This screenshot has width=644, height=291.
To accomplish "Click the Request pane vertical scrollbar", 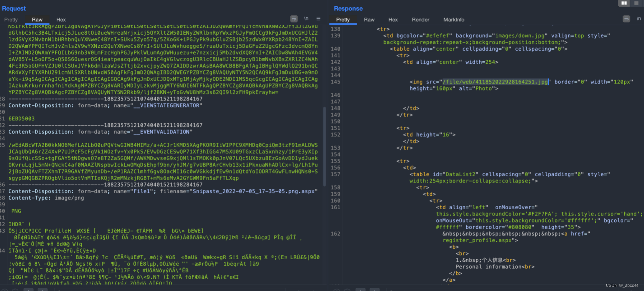I will click(x=324, y=146).
